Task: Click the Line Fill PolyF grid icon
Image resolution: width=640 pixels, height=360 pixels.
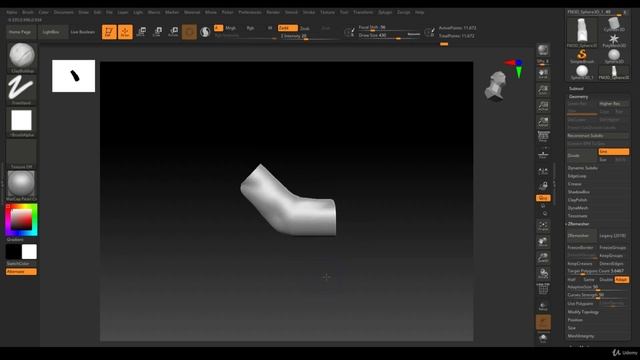Action: point(543,289)
